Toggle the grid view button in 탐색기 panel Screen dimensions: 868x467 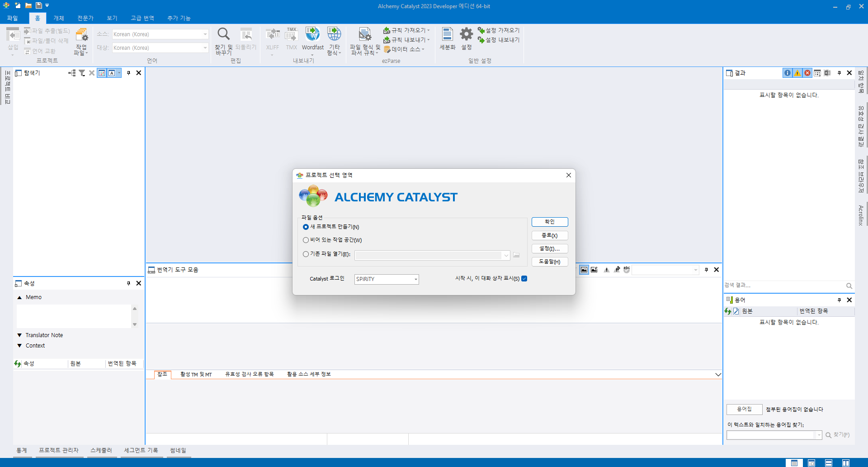coord(102,73)
